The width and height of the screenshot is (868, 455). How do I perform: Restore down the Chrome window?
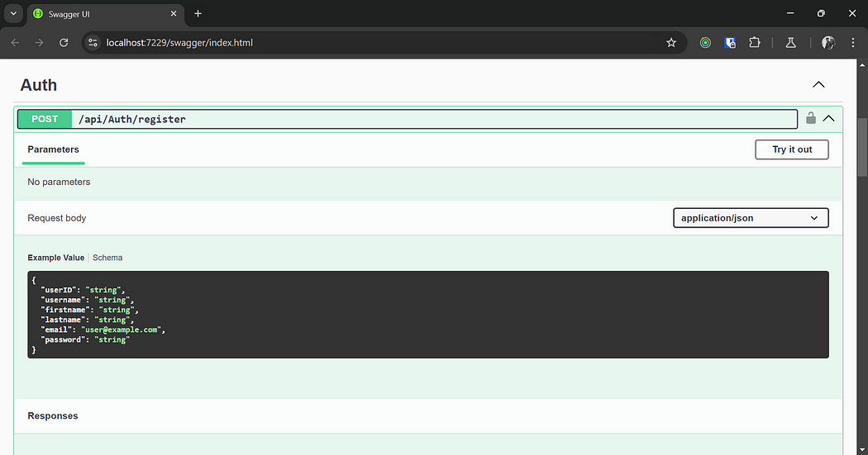tap(821, 13)
